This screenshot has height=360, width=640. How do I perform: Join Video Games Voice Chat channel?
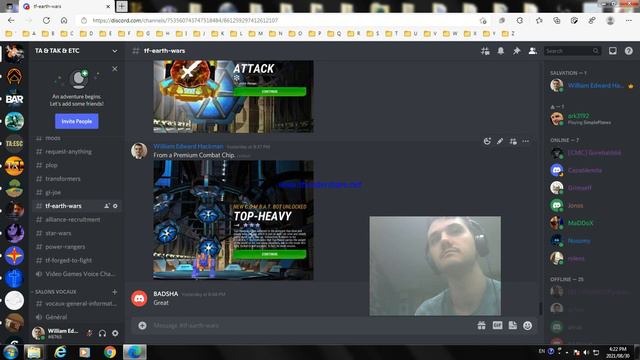click(76, 274)
